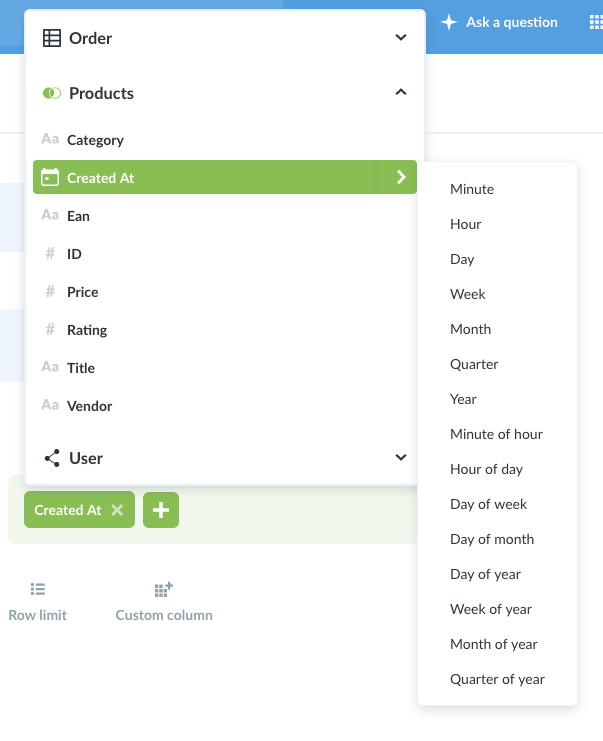603x741 pixels.
Task: Expand the Order section chevron
Action: (x=401, y=37)
